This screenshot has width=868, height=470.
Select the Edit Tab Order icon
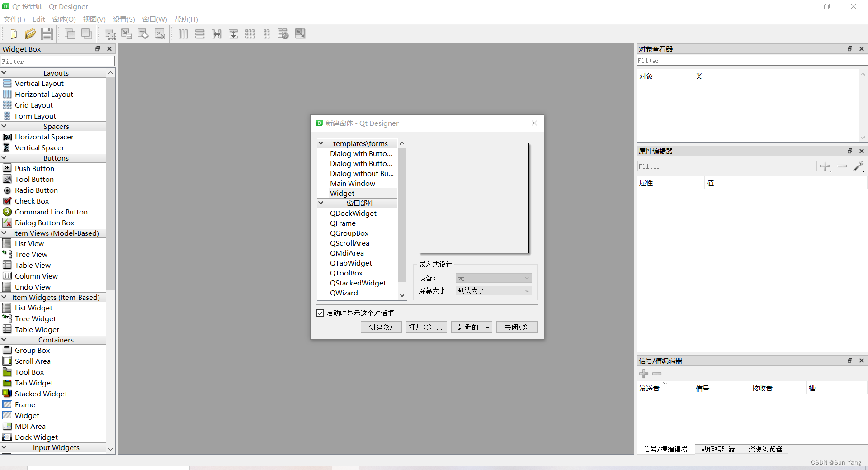coord(160,34)
